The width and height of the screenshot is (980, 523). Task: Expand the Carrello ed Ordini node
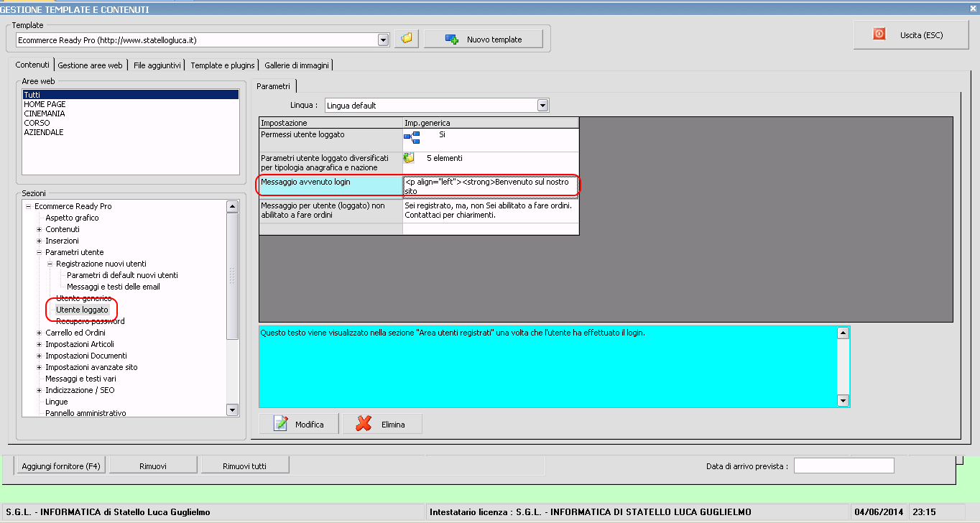(40, 333)
